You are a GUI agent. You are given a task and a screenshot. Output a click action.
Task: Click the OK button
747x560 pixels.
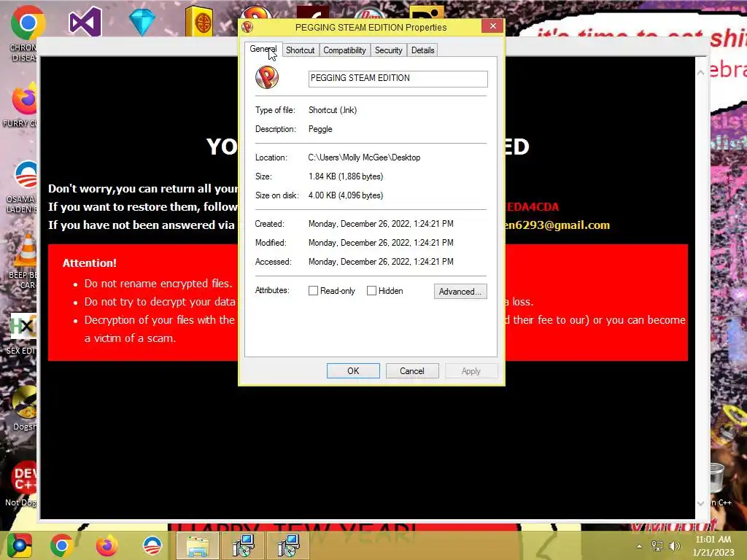tap(353, 371)
